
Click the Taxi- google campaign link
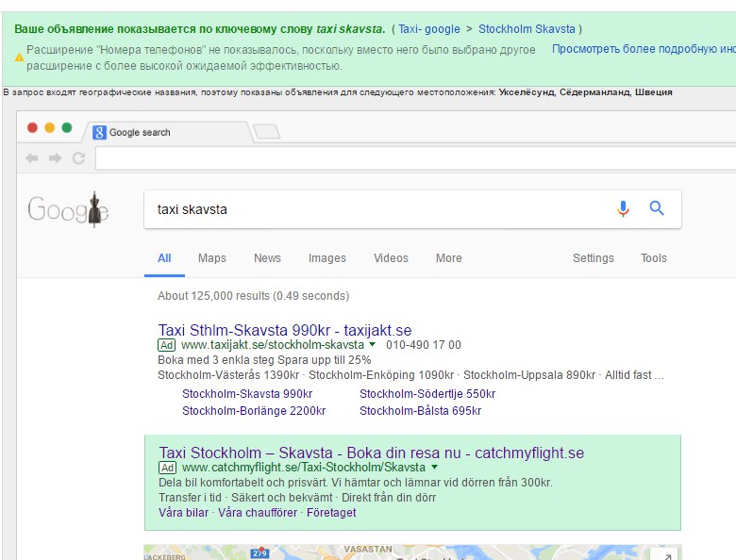[429, 29]
